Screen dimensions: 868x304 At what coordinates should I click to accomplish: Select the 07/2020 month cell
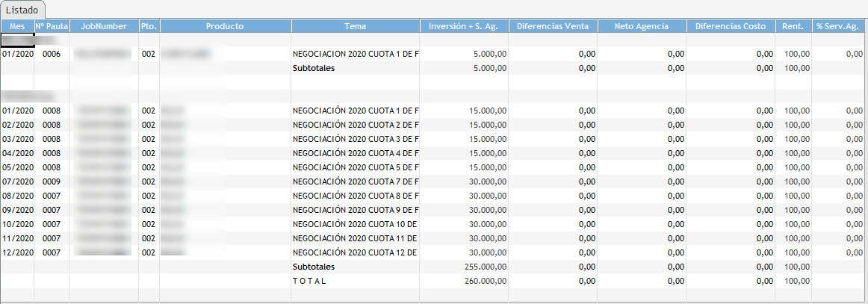click(x=17, y=182)
